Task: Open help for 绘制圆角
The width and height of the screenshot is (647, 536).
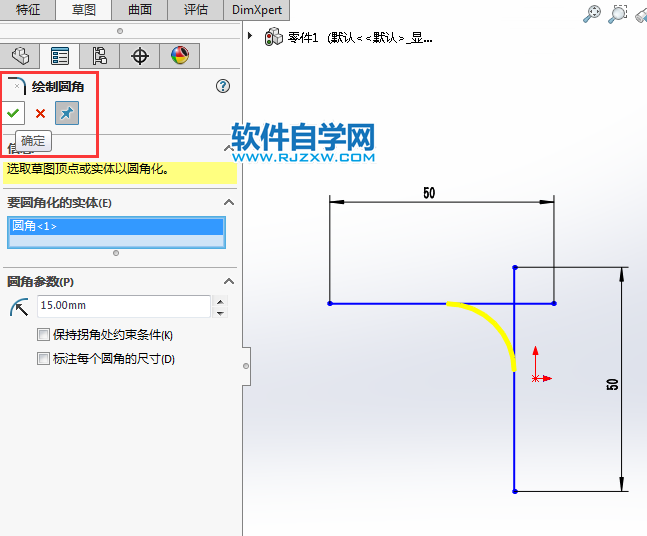Action: pos(223,86)
